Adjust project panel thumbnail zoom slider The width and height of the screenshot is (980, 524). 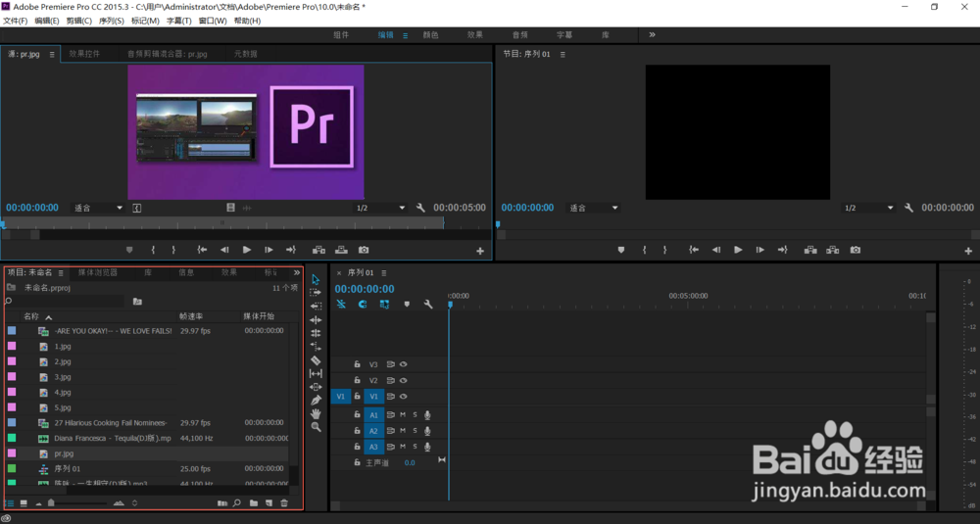click(51, 503)
